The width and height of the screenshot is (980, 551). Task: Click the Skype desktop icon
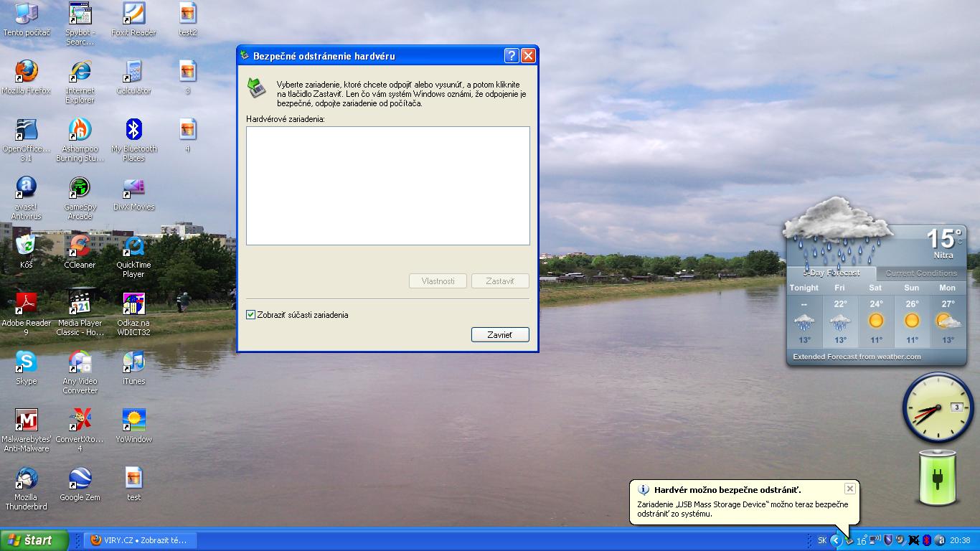tap(27, 362)
